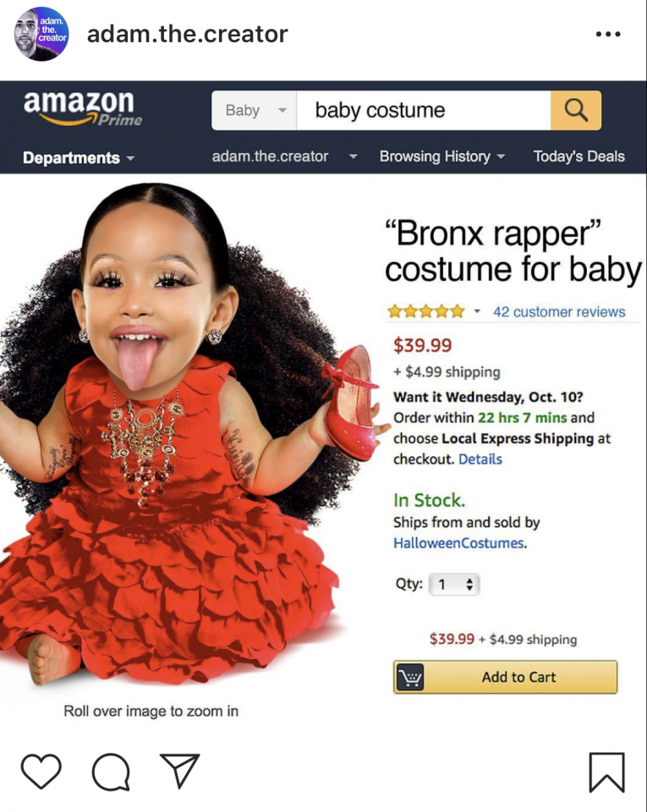This screenshot has height=812, width=647.
Task: Save the post with the bookmark icon
Action: click(606, 772)
